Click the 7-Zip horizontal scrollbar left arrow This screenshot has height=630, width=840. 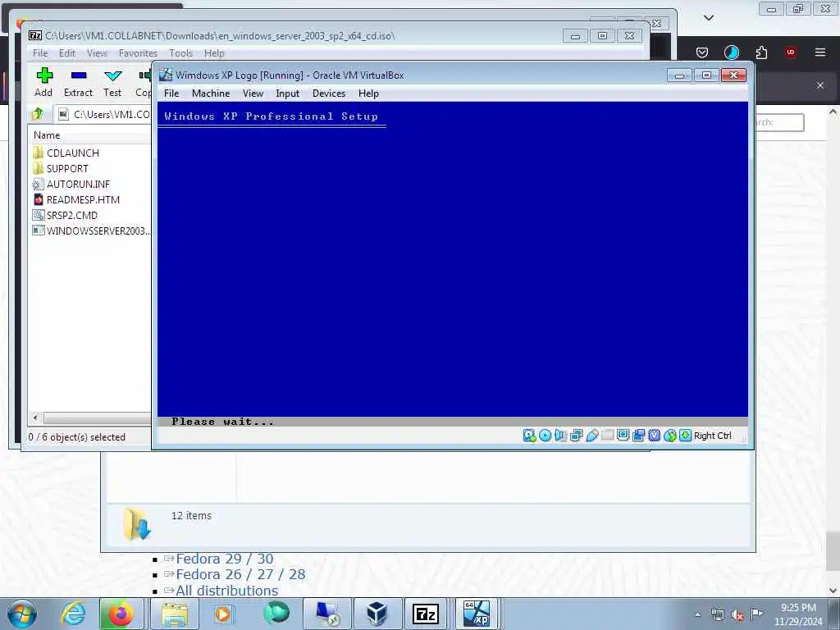pyautogui.click(x=36, y=418)
